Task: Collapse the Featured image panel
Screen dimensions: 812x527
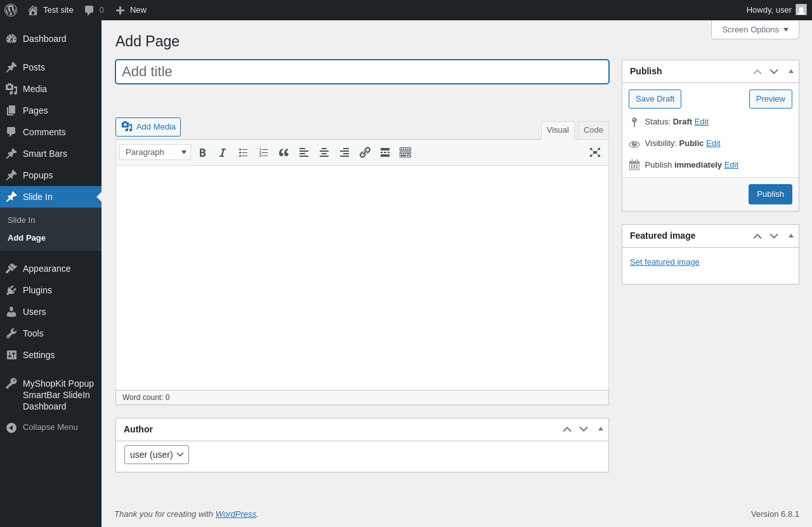Action: click(791, 236)
